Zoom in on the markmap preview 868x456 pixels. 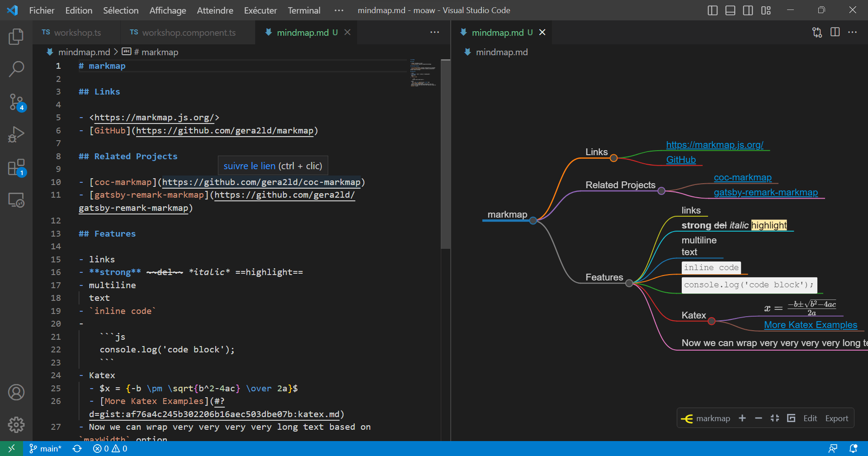coord(742,418)
